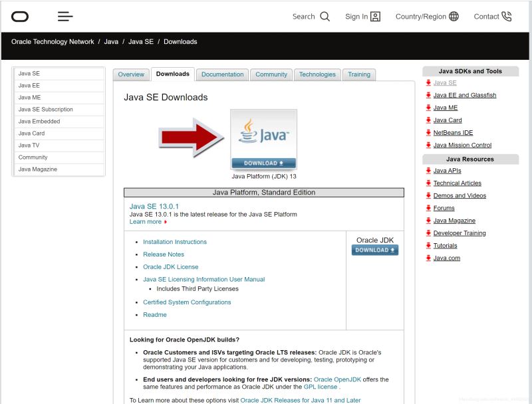Viewport: 532px width, 404px height.
Task: Open the Tutorials link
Action: coord(445,245)
